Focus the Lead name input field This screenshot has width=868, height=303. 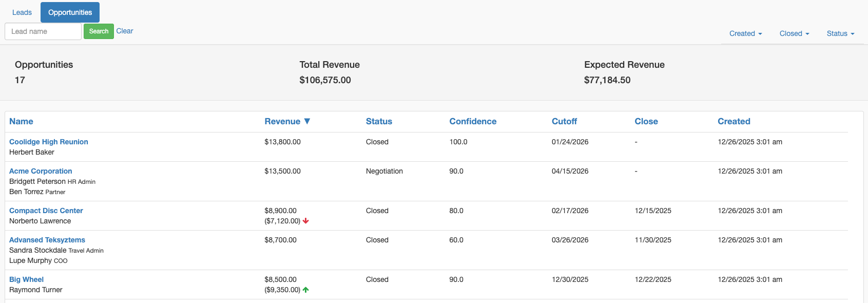[x=43, y=31]
